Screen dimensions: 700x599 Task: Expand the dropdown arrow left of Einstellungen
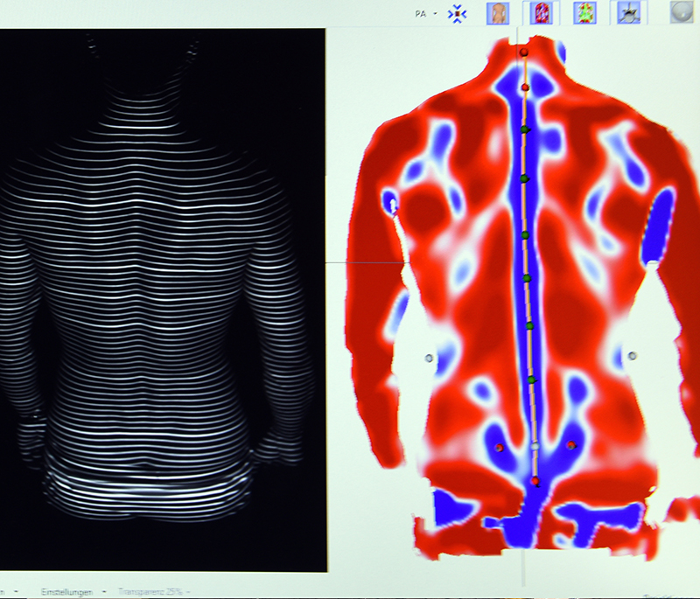tap(17, 592)
